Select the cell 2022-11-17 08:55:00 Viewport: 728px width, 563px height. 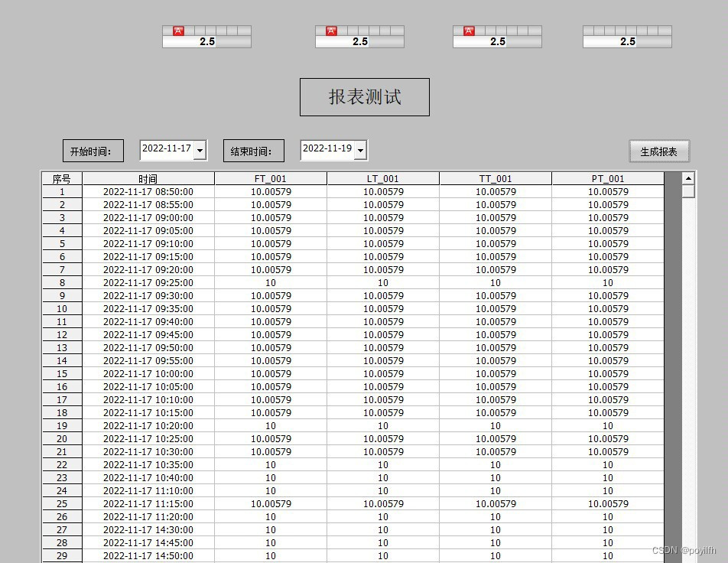(x=148, y=204)
